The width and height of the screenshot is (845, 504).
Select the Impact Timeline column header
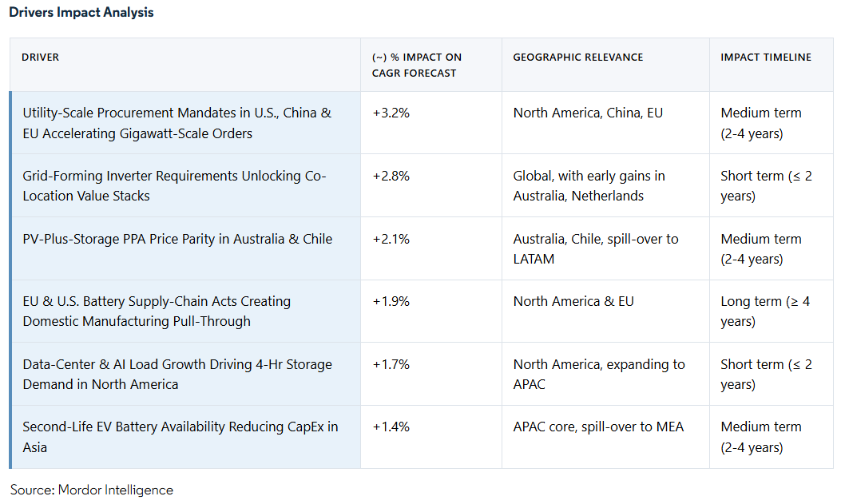pyautogui.click(x=765, y=58)
